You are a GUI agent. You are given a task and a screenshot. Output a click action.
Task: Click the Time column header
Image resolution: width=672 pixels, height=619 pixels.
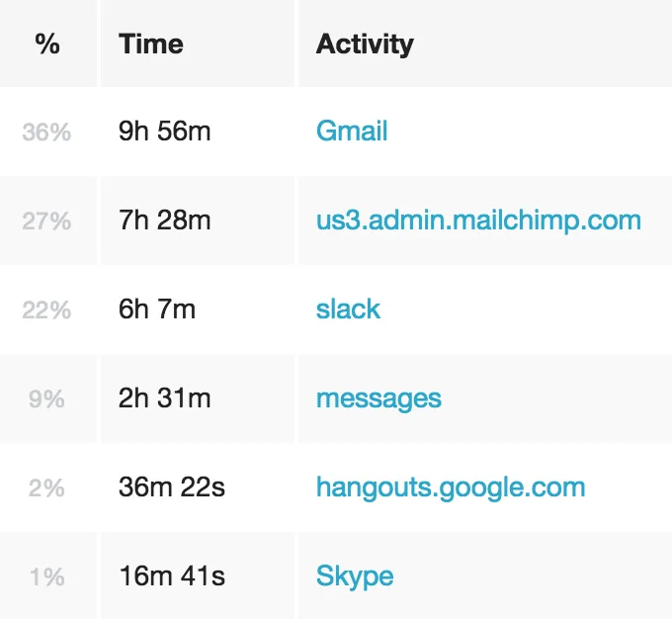coord(150,44)
